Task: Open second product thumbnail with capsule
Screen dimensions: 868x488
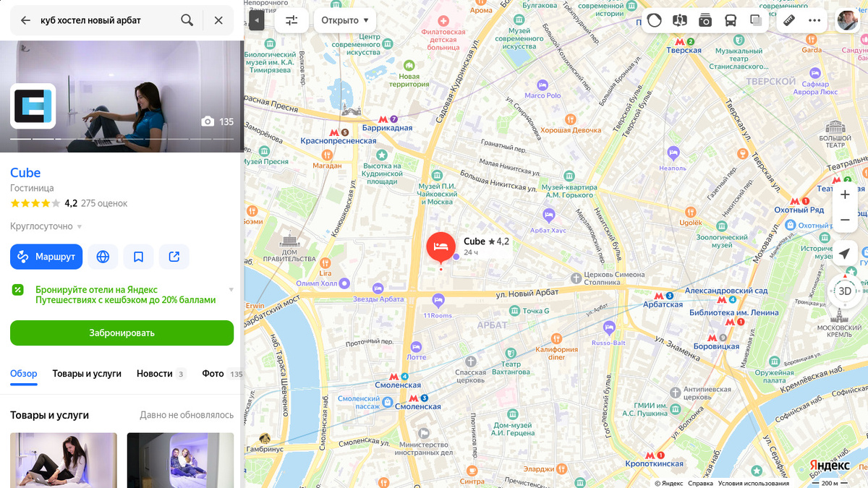Action: pyautogui.click(x=180, y=460)
